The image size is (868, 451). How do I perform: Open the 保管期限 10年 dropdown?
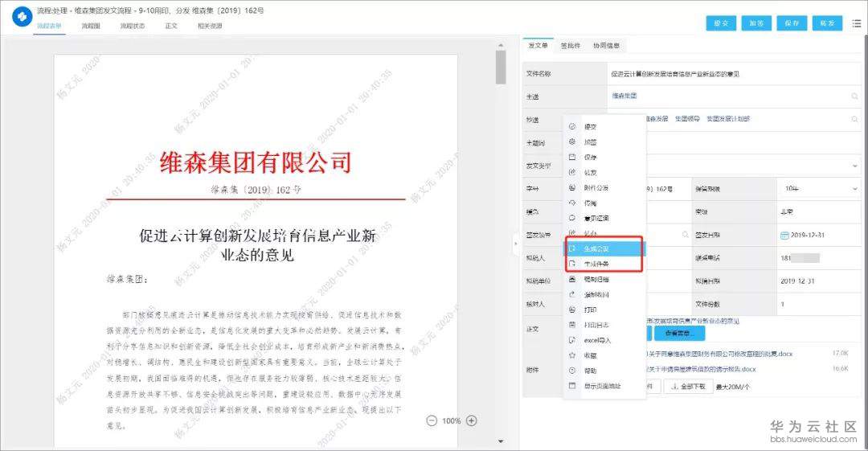(820, 189)
